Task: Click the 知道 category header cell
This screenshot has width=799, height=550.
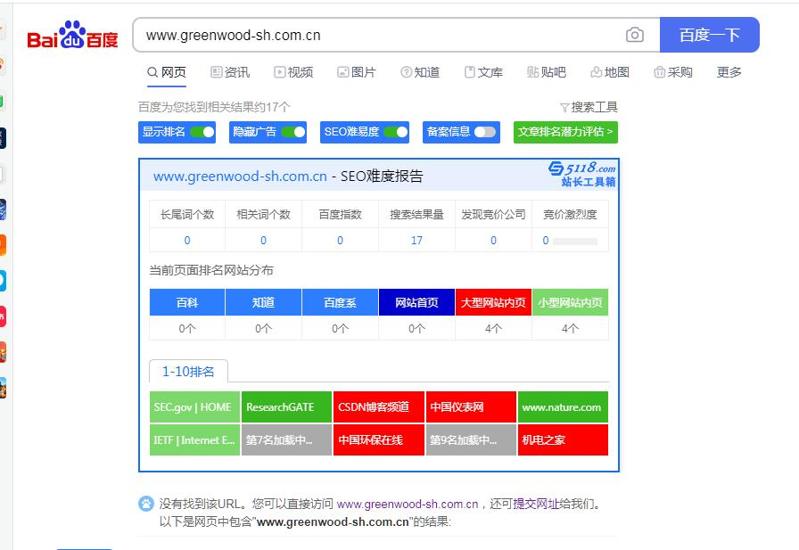Action: [x=263, y=303]
